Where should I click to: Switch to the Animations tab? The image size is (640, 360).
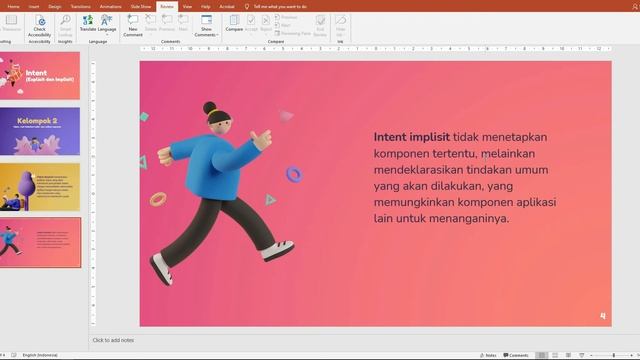click(x=111, y=7)
